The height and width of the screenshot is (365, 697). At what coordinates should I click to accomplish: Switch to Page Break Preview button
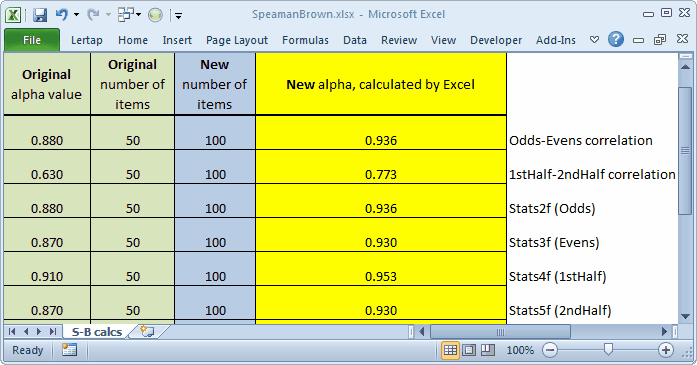click(488, 350)
